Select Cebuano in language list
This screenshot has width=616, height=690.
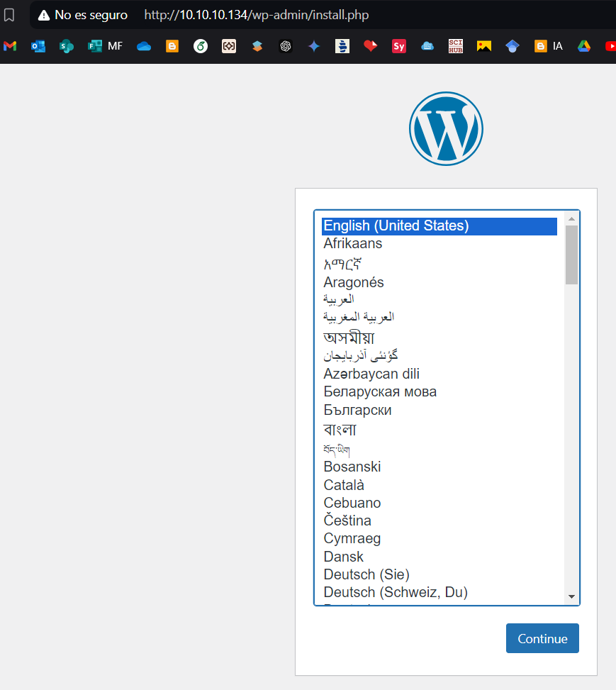pyautogui.click(x=439, y=503)
